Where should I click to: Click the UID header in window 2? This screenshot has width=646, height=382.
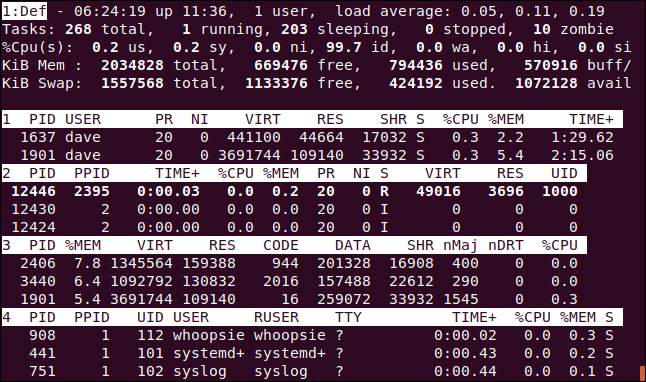coord(564,173)
